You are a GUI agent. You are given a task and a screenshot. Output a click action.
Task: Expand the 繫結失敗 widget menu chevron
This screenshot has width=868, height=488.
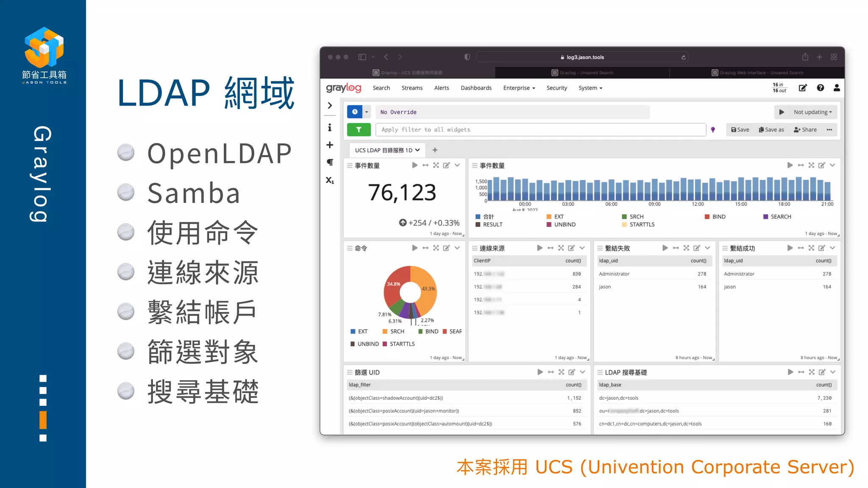point(707,248)
